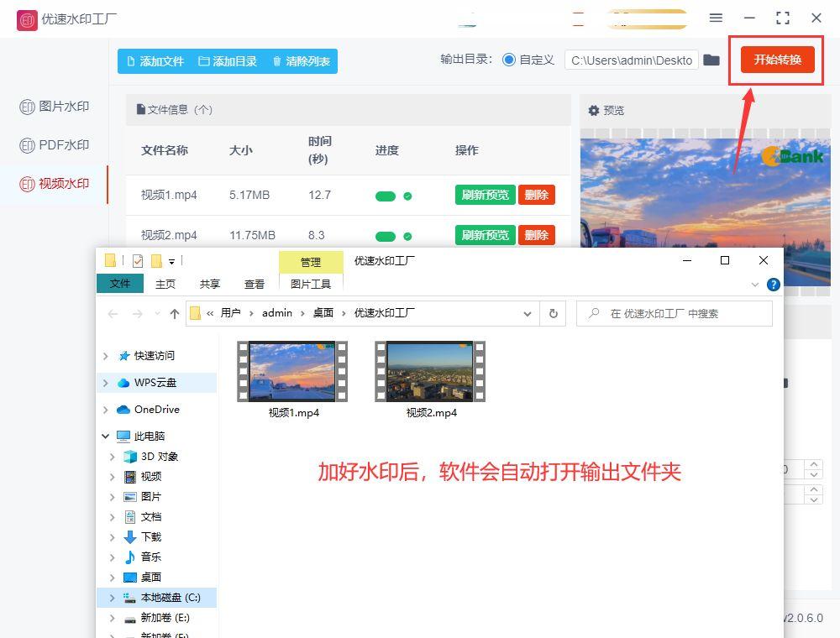The height and width of the screenshot is (638, 840).
Task: Open the 查看 ribbon tab
Action: [x=255, y=285]
